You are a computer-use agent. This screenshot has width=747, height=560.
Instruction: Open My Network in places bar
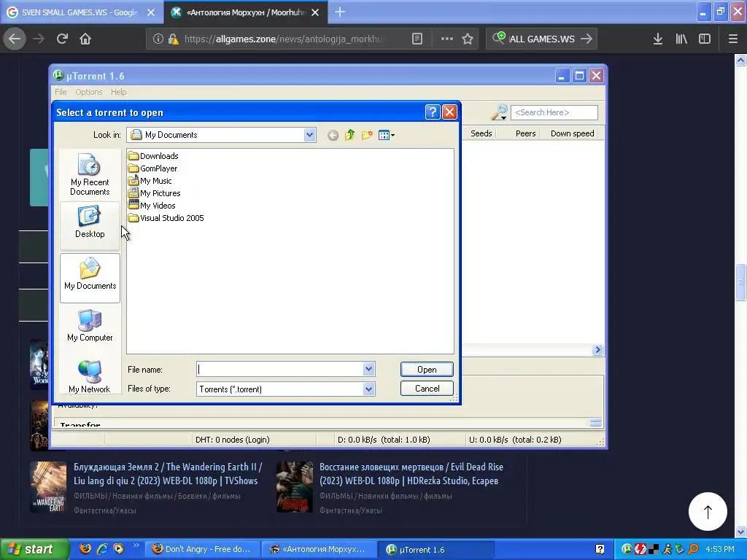point(90,376)
